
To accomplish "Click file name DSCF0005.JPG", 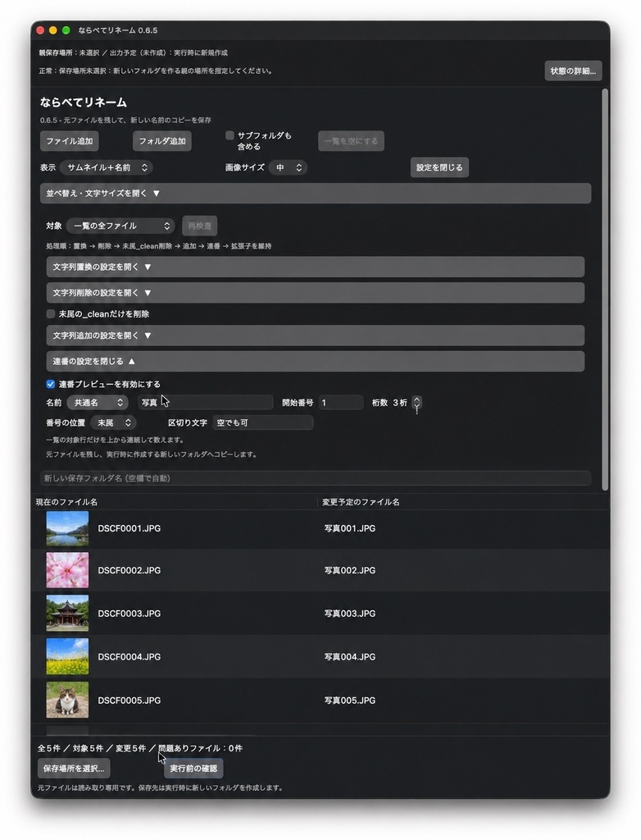I will (129, 701).
